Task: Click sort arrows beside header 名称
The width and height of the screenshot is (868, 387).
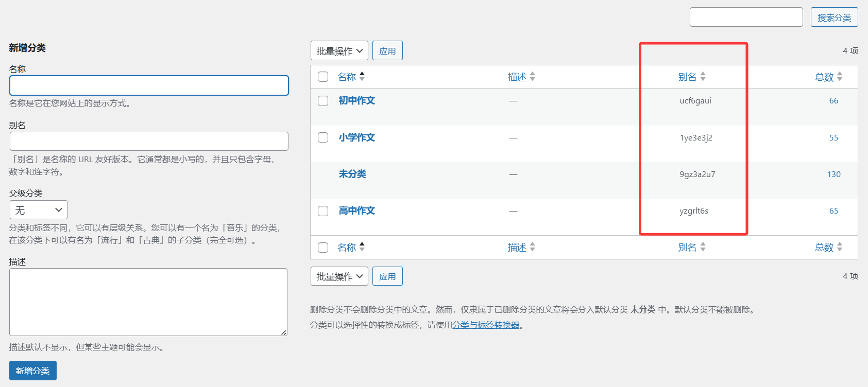Action: pos(362,77)
